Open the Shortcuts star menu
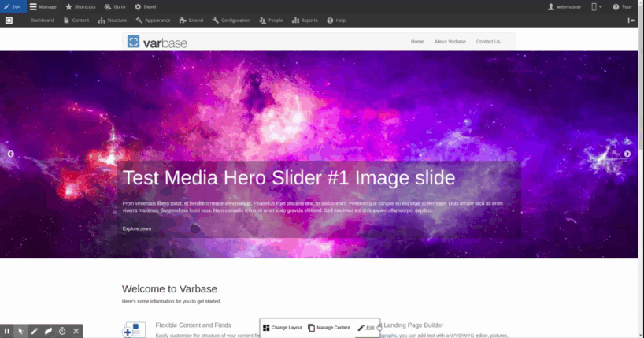This screenshot has height=338, width=644. 80,6
